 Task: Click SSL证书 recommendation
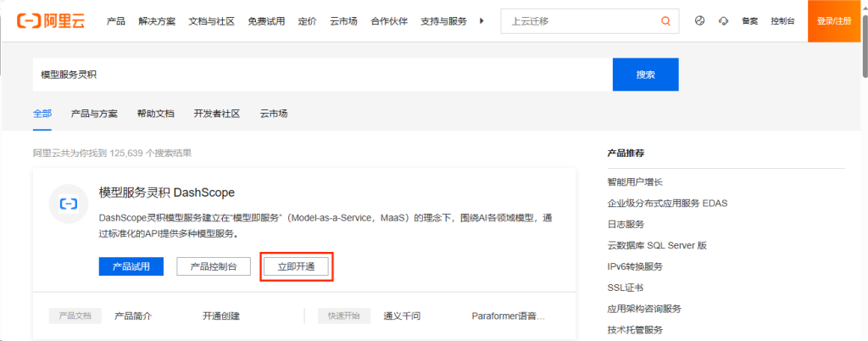[625, 288]
